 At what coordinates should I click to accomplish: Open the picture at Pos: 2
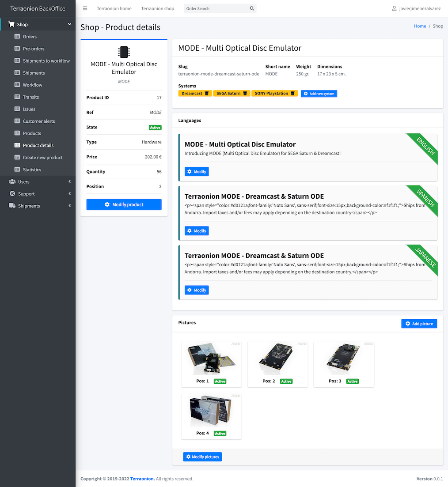click(x=277, y=359)
